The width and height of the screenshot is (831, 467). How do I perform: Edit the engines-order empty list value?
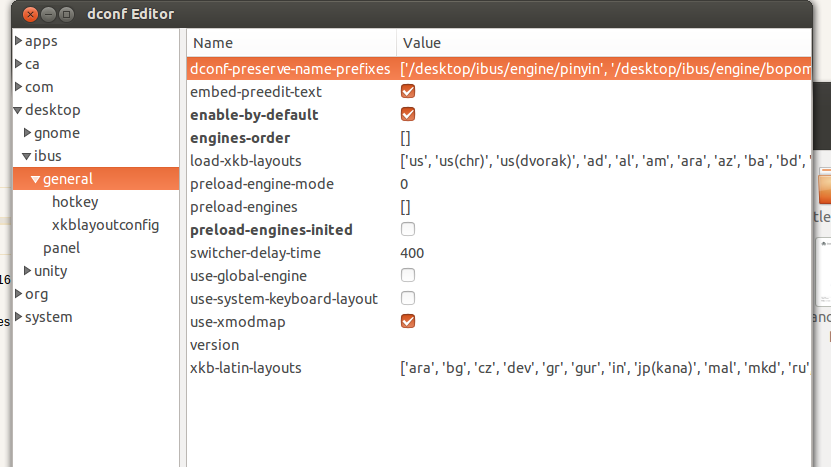click(x=405, y=138)
